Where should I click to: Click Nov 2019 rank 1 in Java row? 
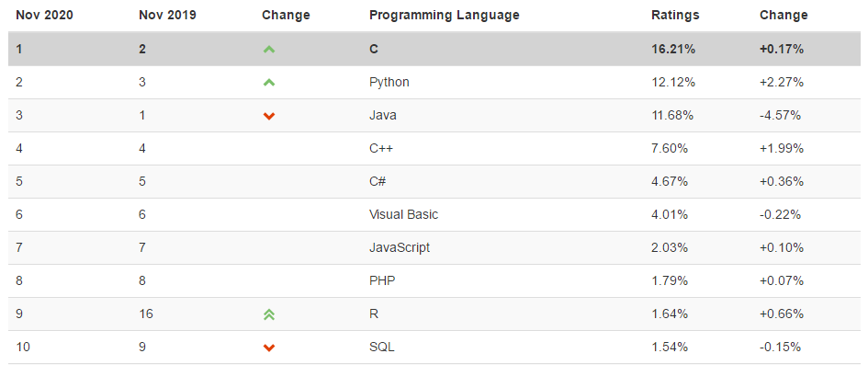[x=142, y=116]
